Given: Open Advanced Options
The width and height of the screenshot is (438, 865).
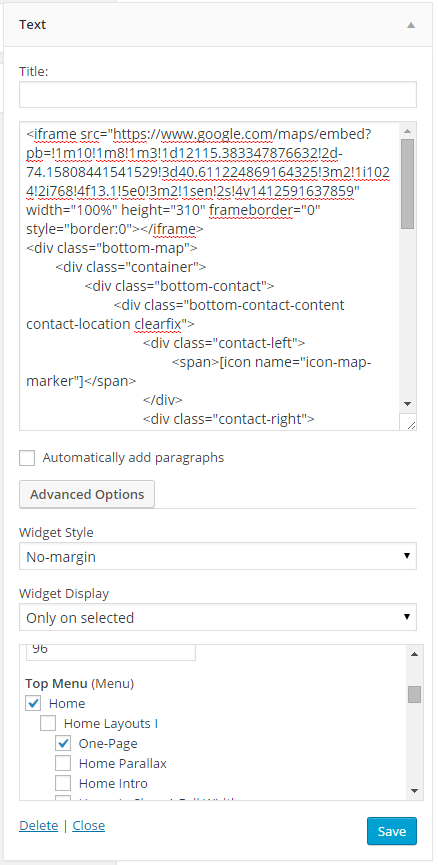Looking at the screenshot, I should coord(87,494).
